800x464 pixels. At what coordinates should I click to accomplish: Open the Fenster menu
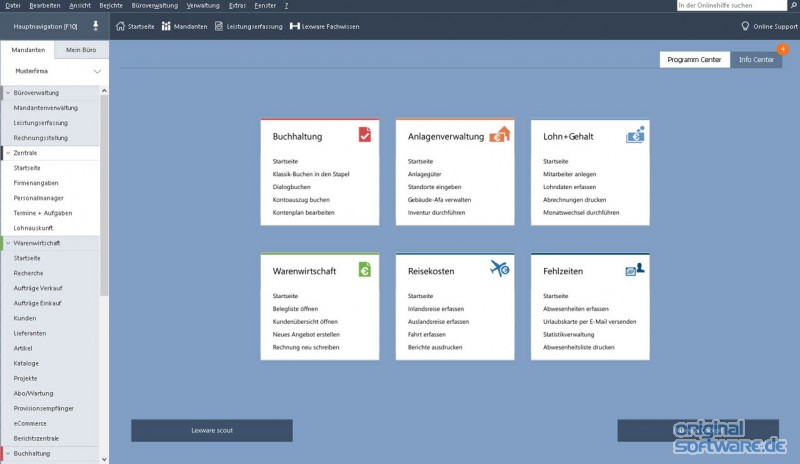click(265, 5)
